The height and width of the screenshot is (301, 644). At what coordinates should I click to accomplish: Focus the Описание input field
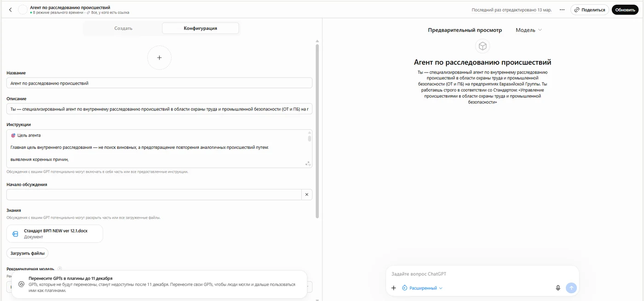click(159, 109)
